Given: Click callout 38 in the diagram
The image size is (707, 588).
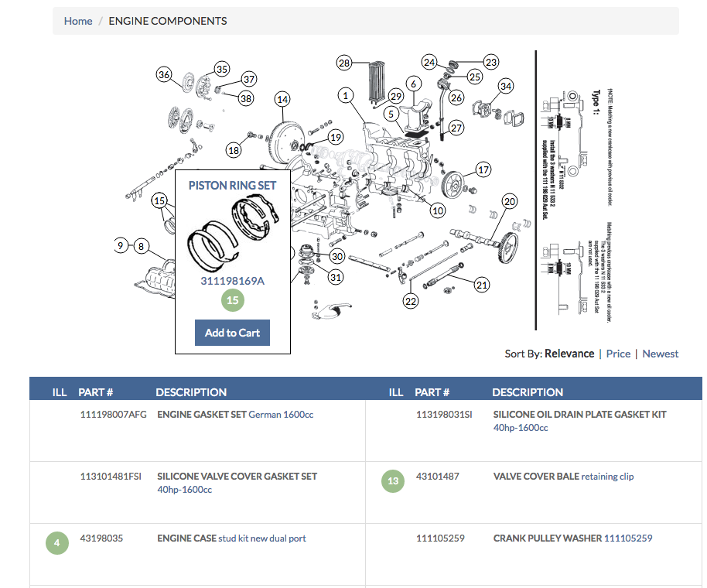Looking at the screenshot, I should [x=246, y=97].
